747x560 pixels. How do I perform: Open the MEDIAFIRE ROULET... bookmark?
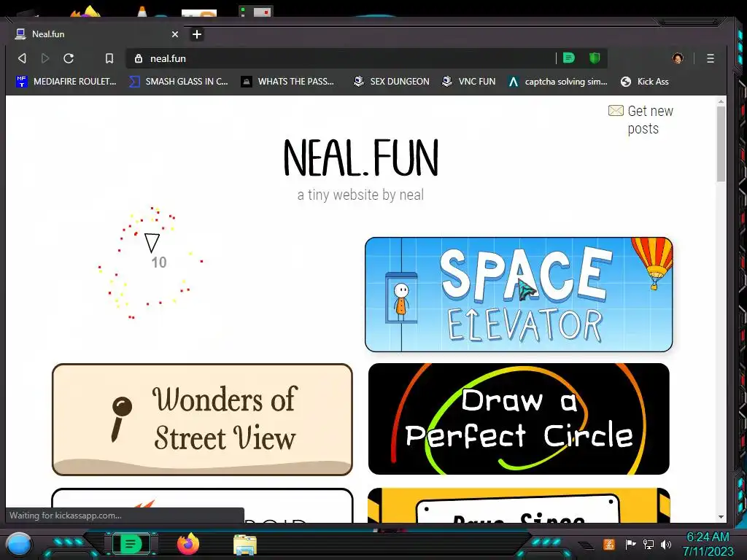tap(66, 82)
